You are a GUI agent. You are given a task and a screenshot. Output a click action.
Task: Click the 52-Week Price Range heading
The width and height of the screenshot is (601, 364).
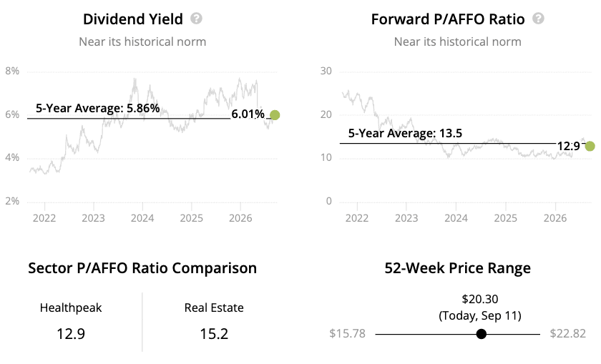tap(458, 268)
